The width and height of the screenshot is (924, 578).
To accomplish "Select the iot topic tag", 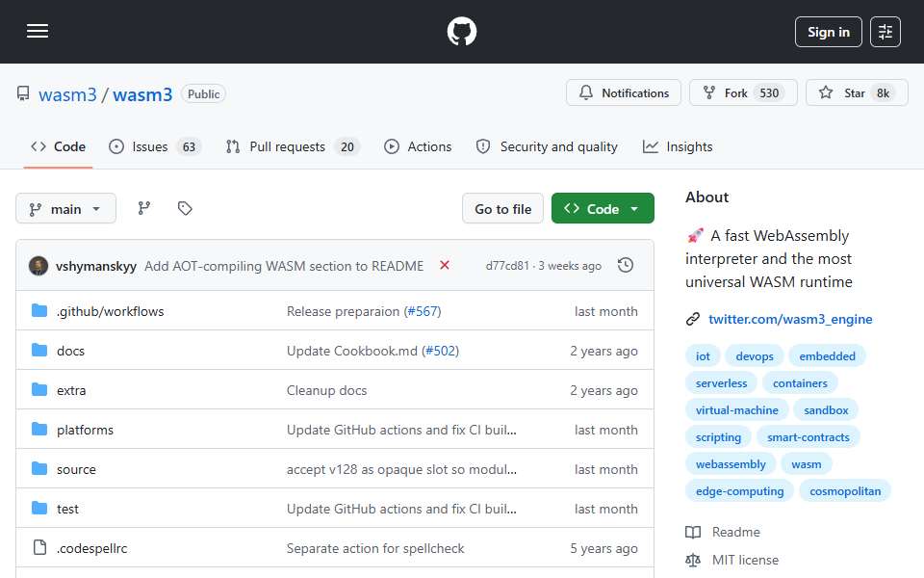I will click(x=703, y=356).
